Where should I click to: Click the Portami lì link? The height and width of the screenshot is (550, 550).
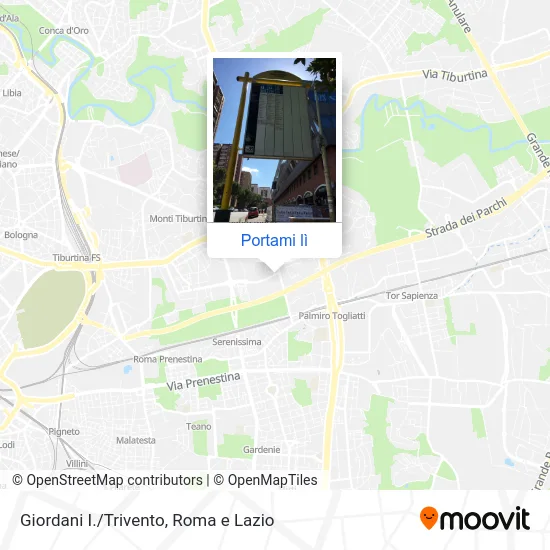(274, 240)
